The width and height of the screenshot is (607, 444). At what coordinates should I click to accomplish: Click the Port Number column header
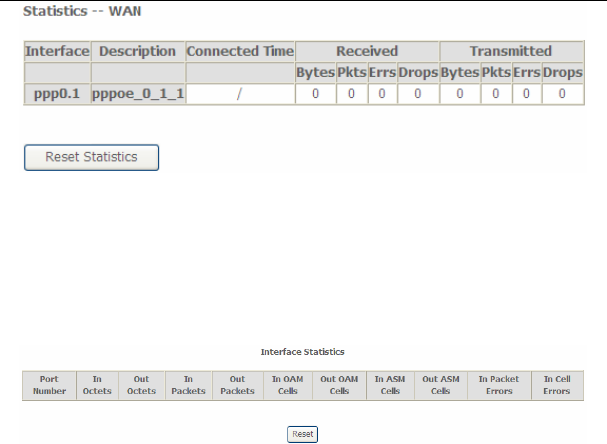pyautogui.click(x=49, y=385)
